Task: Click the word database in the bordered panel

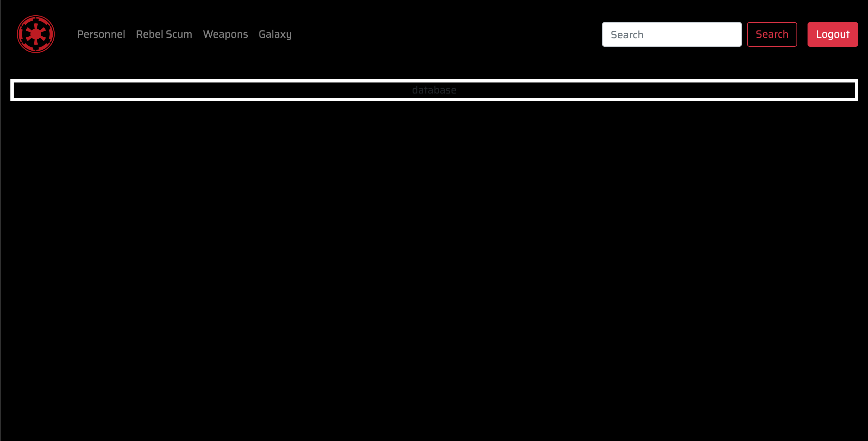Action: click(x=434, y=90)
